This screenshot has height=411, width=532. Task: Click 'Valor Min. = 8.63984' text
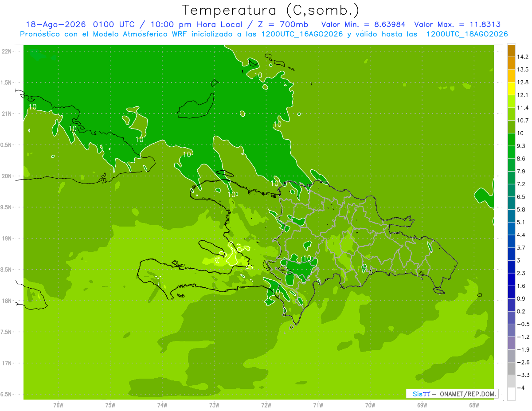pos(364,24)
